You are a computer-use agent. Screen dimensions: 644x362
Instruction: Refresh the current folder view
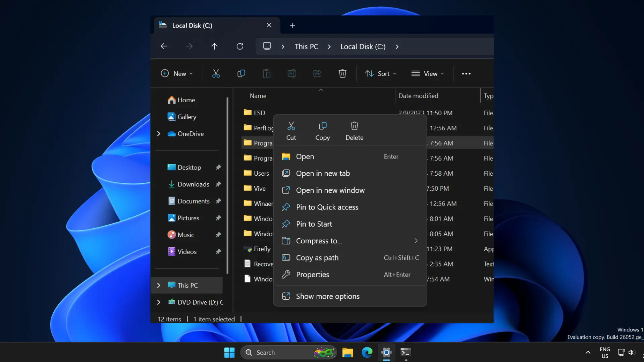point(240,47)
